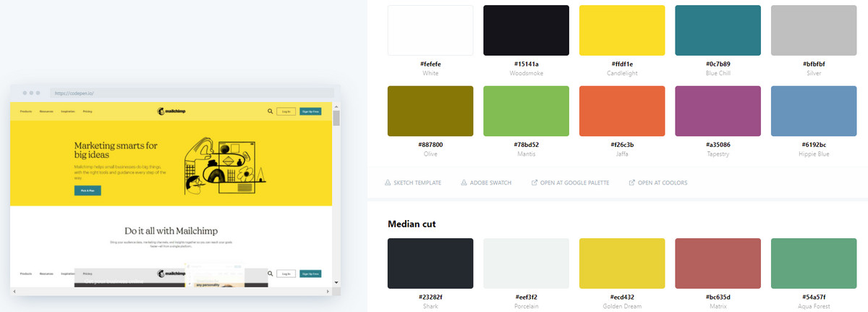
Task: Click the 'Marketing smarts for big ideas' headline
Action: click(116, 150)
